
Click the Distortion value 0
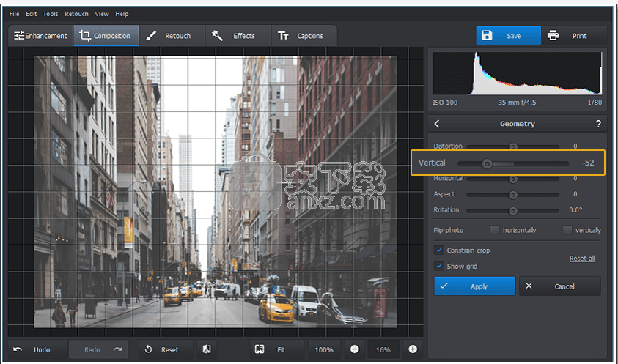tap(575, 146)
